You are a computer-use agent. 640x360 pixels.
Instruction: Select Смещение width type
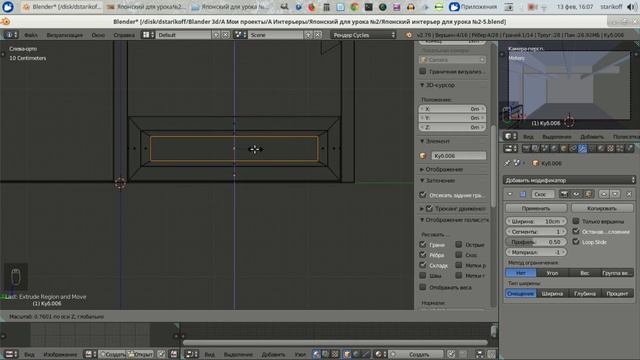pyautogui.click(x=521, y=293)
